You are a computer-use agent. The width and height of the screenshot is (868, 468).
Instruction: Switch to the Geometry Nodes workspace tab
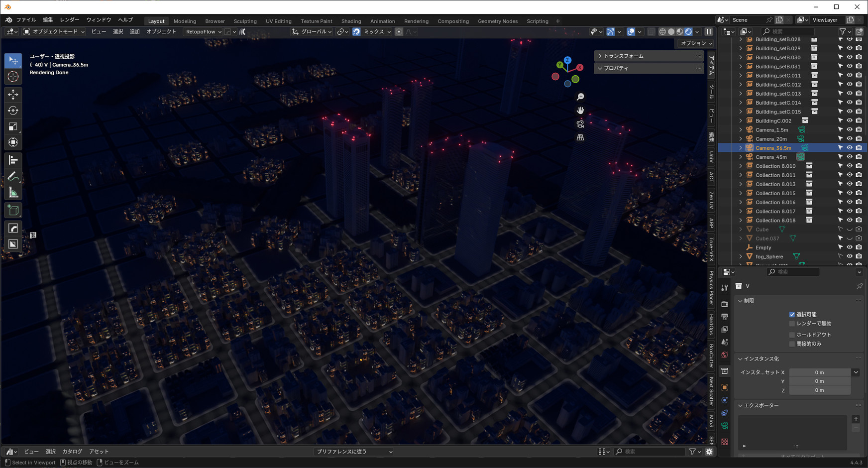(498, 21)
